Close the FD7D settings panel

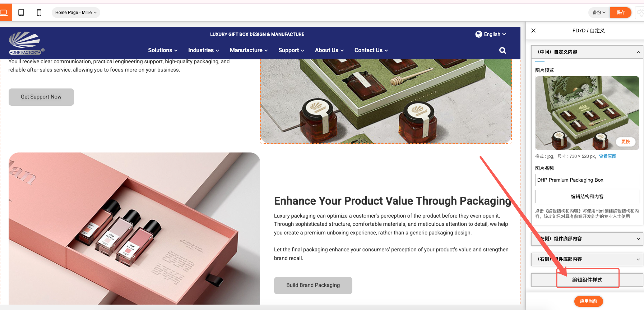tap(533, 31)
